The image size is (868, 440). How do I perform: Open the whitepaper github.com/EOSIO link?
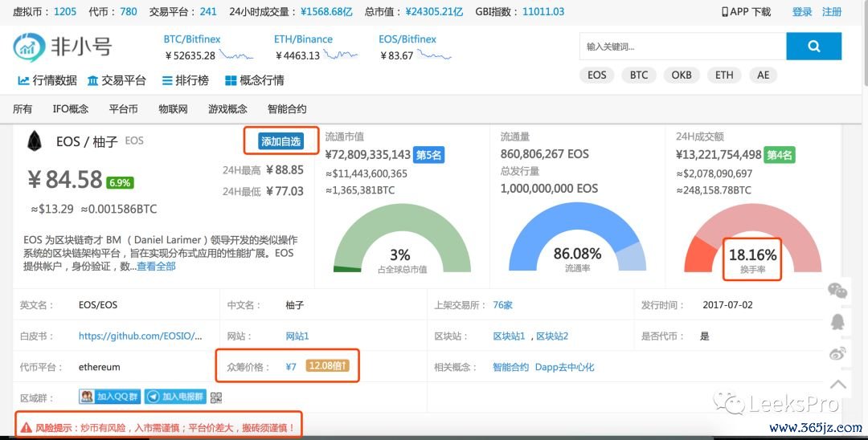coord(141,336)
